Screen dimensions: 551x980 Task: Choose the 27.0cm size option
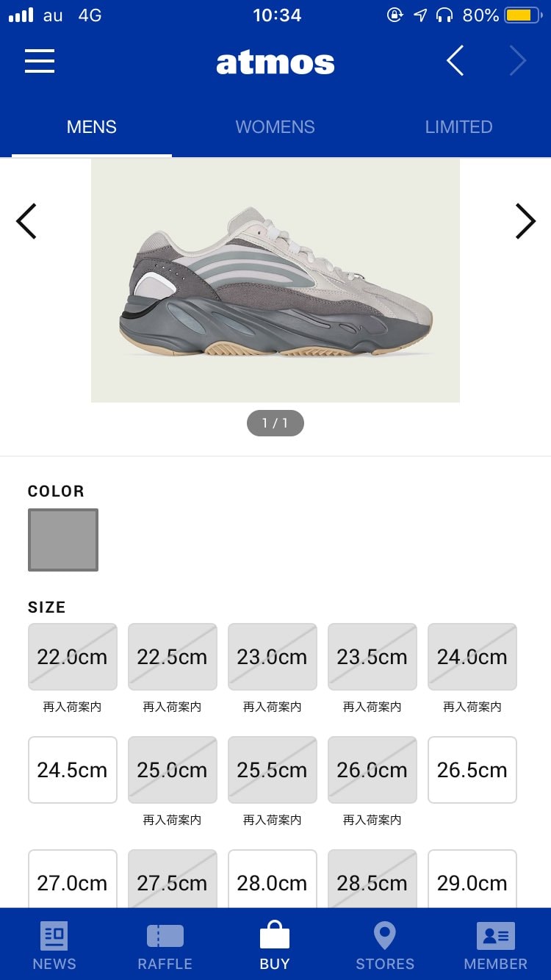pyautogui.click(x=73, y=881)
